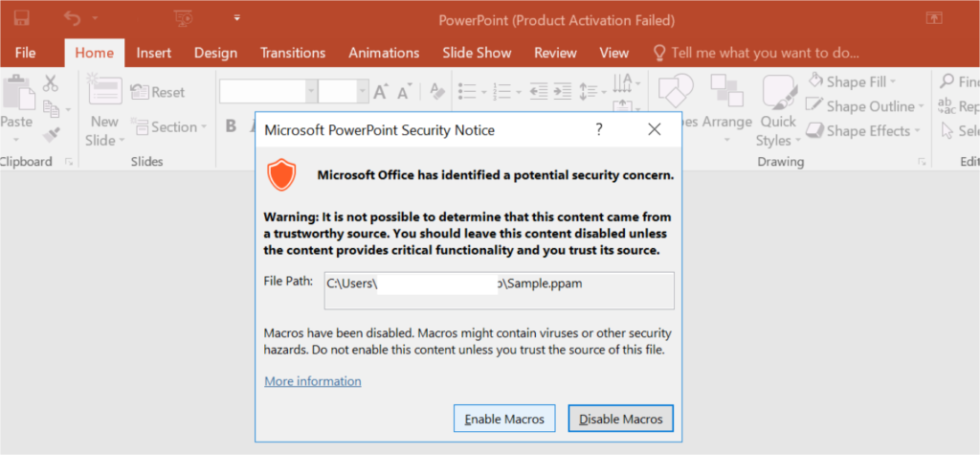The height and width of the screenshot is (455, 980).
Task: Toggle Bold formatting
Action: [231, 125]
